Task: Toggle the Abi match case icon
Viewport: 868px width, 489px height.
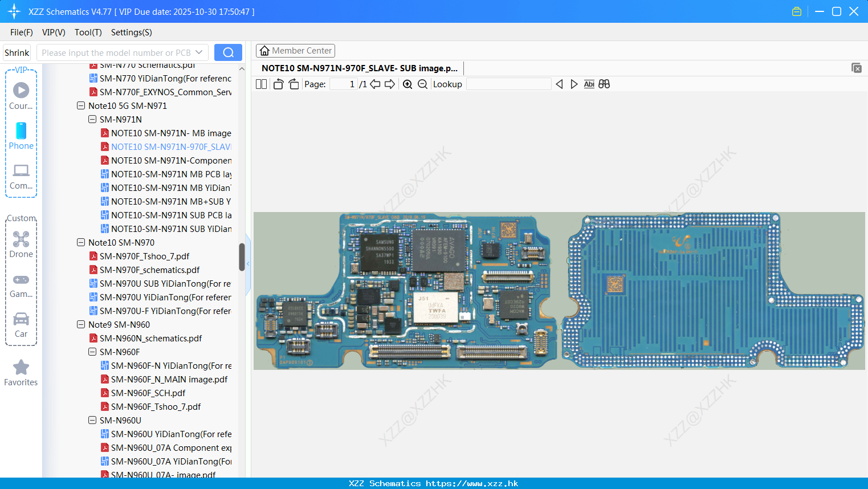Action: coord(589,84)
